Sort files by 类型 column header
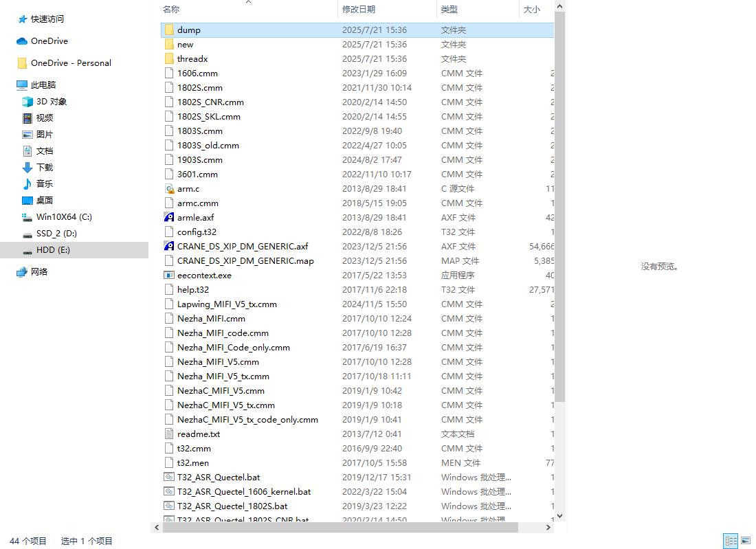Image resolution: width=756 pixels, height=549 pixels. tap(449, 10)
